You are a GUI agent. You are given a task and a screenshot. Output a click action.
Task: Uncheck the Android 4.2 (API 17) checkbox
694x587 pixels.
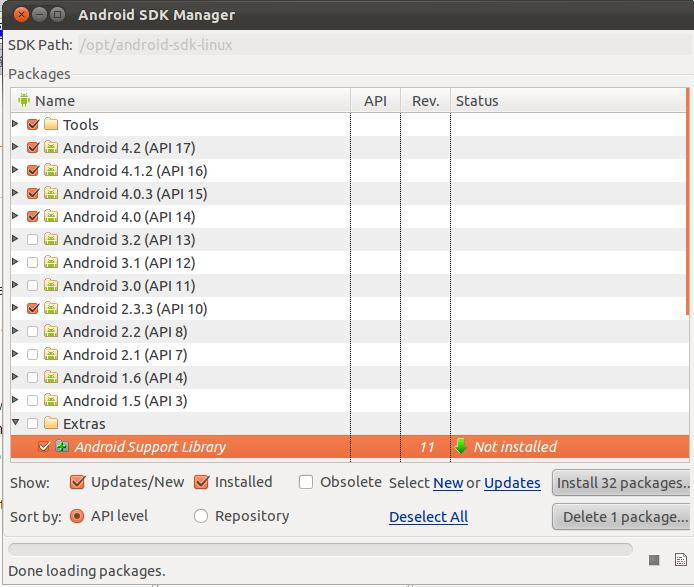(x=33, y=147)
